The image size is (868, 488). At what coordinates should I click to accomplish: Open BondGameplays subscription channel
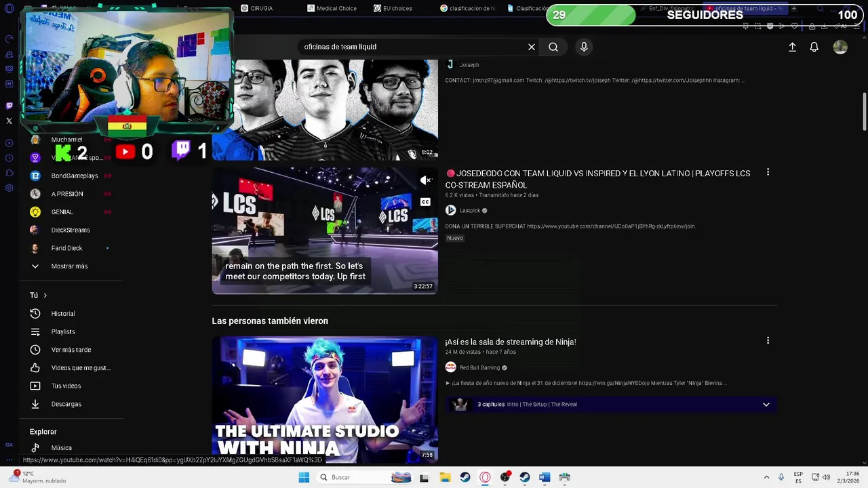pyautogui.click(x=75, y=176)
